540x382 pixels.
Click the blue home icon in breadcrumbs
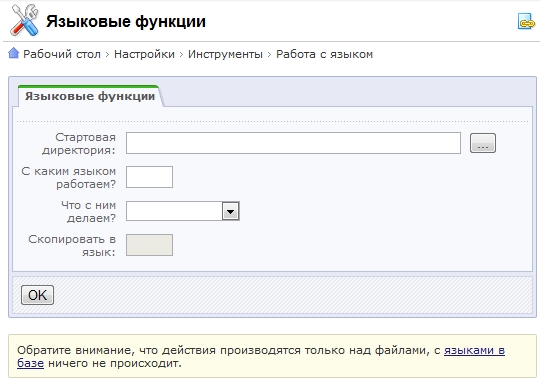[x=13, y=53]
